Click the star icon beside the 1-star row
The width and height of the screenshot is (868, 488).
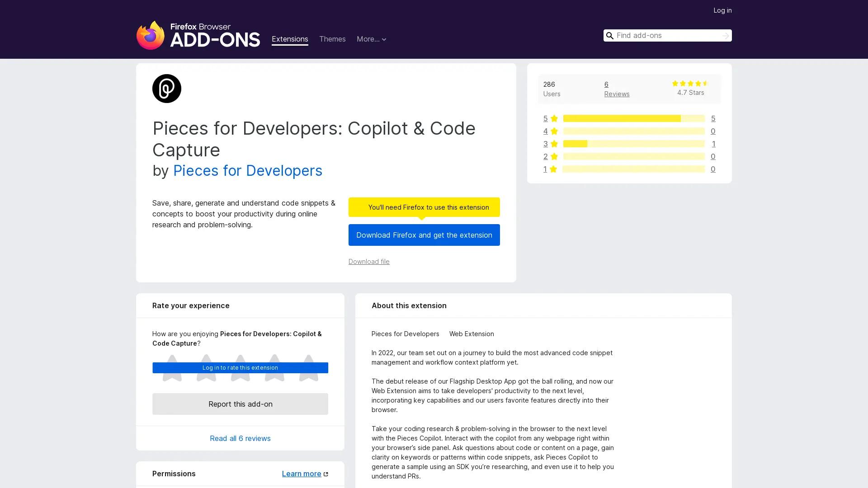[554, 169]
